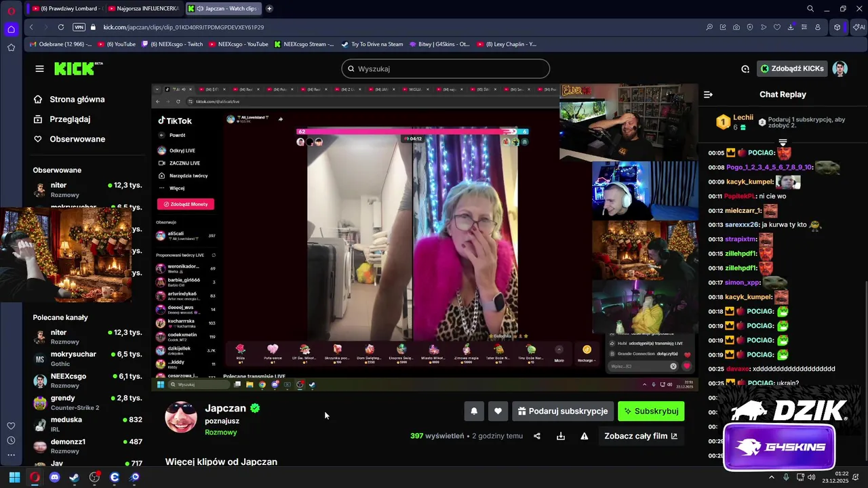Open the Lexy Chaplin bookmark
868x488 pixels.
506,44
